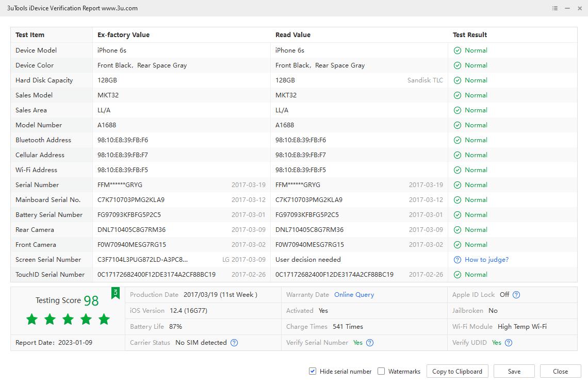Click the Apple ID Lock Off value
The width and height of the screenshot is (588, 386).
point(504,295)
